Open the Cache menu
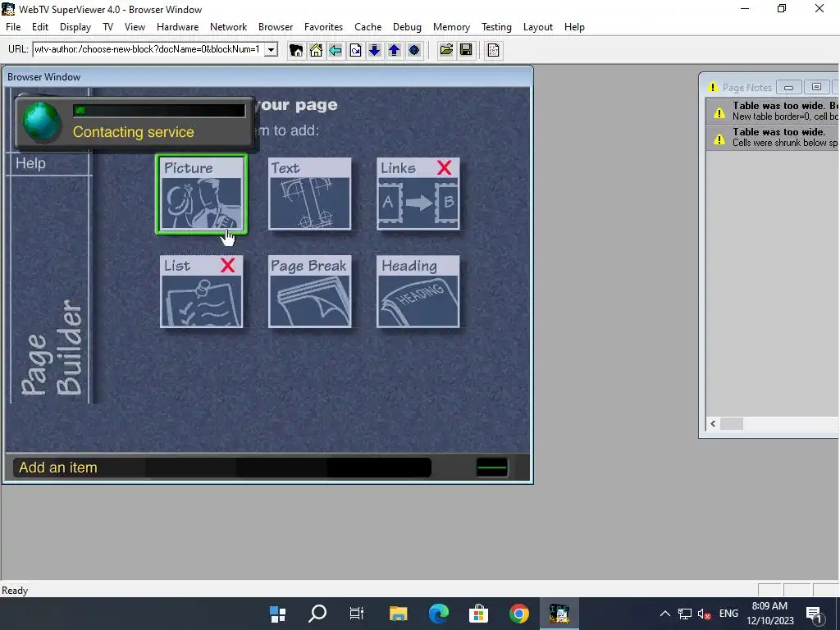The image size is (840, 630). point(368,27)
